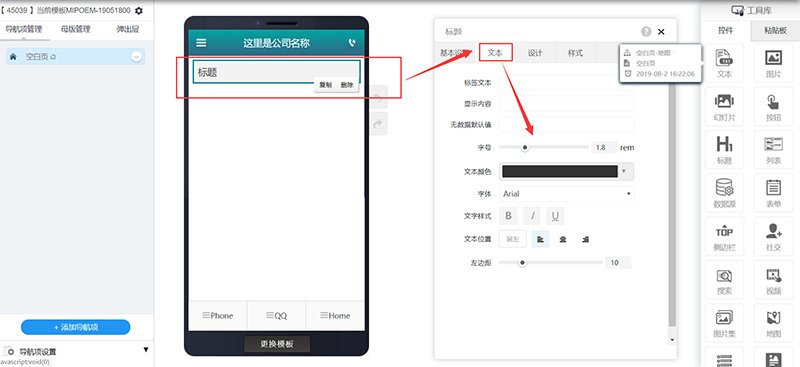Viewport: 800px width, 367px height.
Task: Click the Phone footer nav item
Action: 218,315
